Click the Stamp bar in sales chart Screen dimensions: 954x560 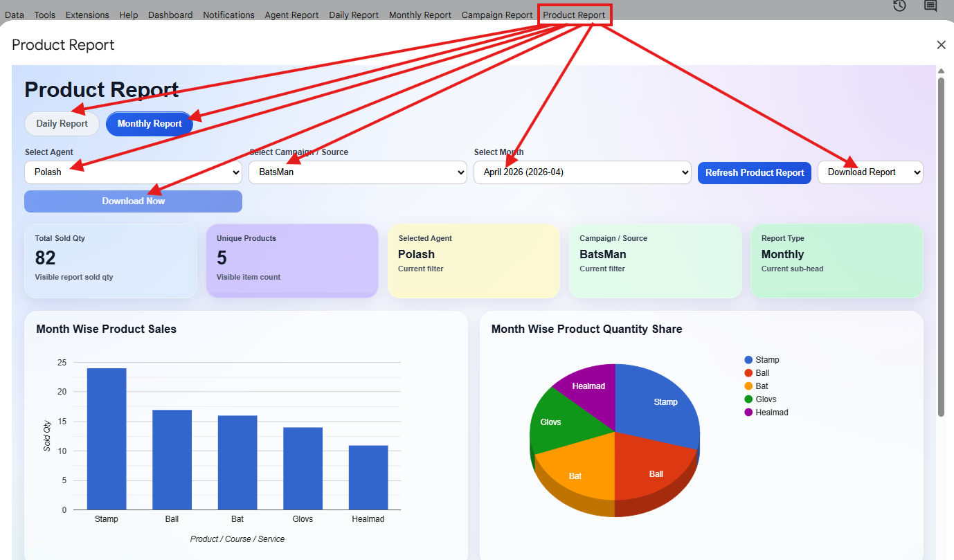click(x=107, y=439)
